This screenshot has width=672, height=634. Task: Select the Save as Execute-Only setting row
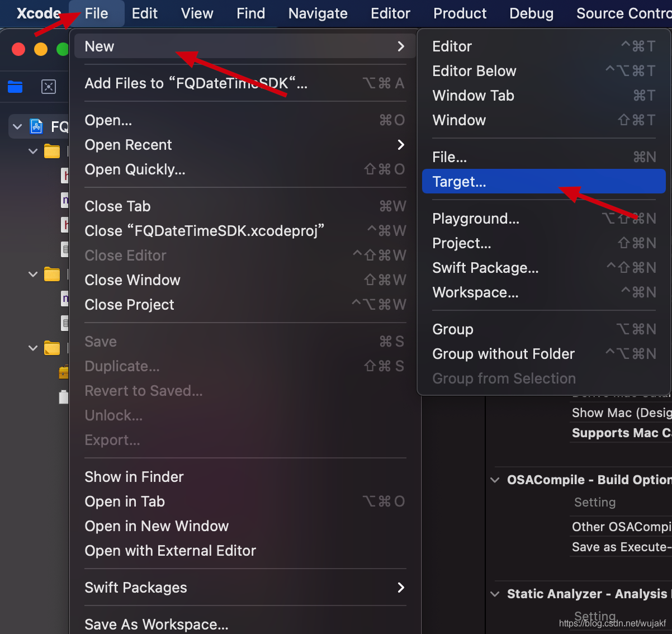point(621,547)
